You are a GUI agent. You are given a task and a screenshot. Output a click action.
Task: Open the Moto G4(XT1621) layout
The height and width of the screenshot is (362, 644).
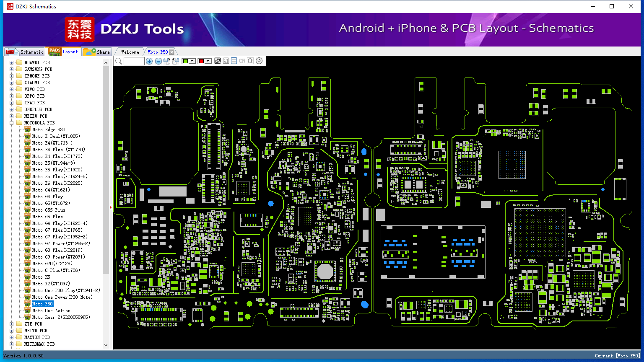click(51, 190)
